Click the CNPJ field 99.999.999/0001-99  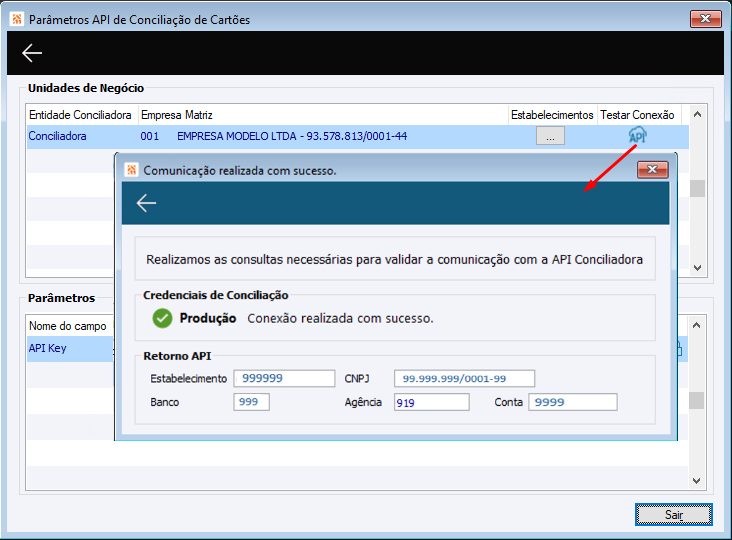click(464, 379)
